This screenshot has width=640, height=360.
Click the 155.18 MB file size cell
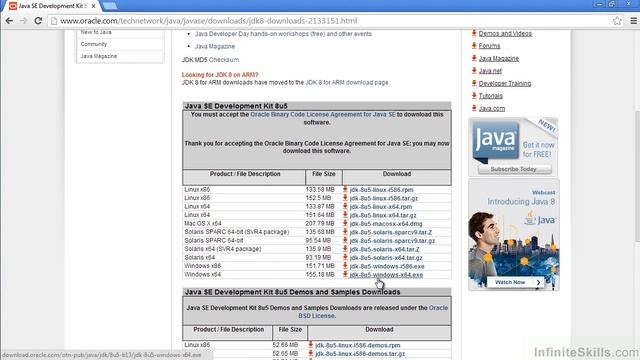[320, 275]
